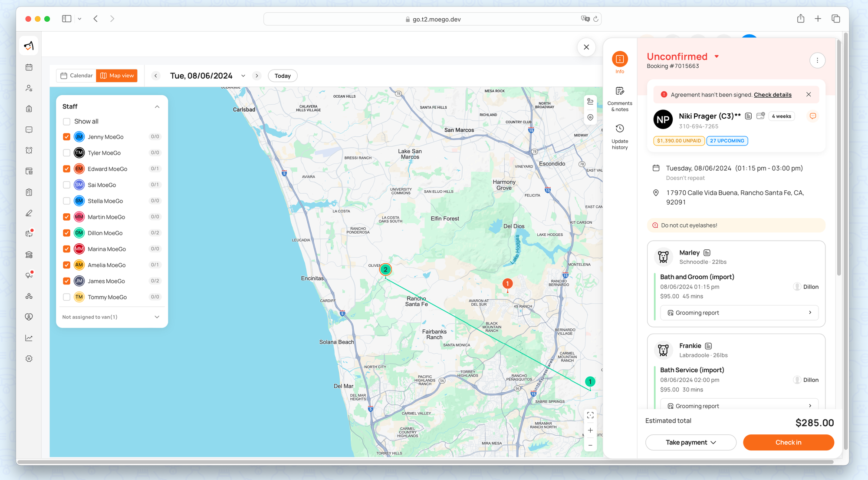Click the three-dot booking options button
Viewport: 868px width, 480px height.
pyautogui.click(x=817, y=60)
